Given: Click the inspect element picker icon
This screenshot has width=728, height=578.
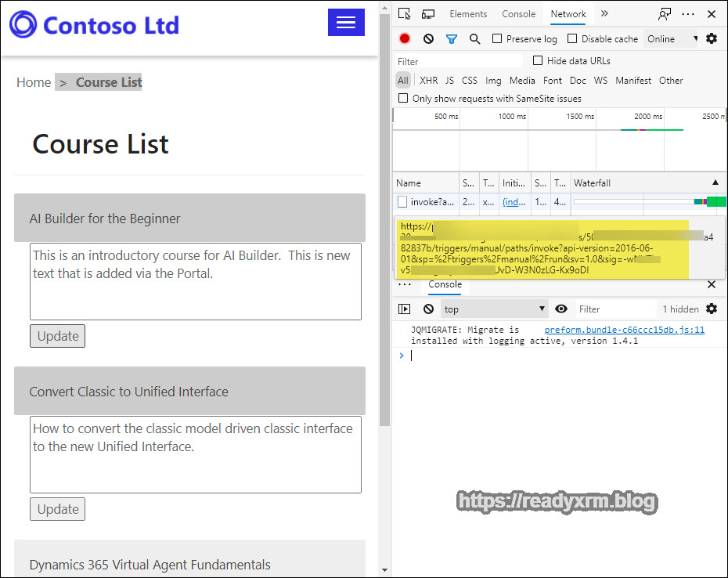Looking at the screenshot, I should [x=404, y=14].
